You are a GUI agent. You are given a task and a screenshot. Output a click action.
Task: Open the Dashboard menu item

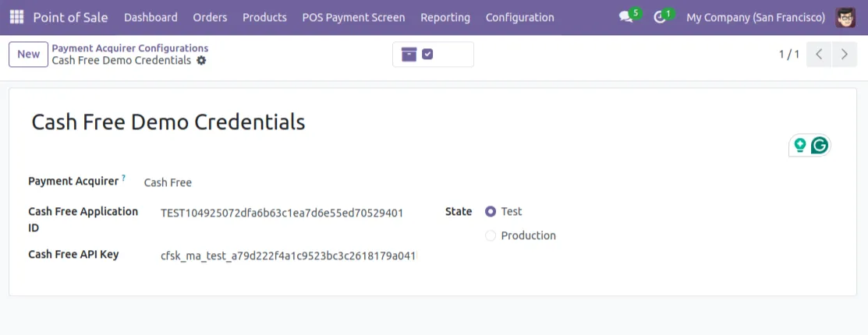pos(151,17)
